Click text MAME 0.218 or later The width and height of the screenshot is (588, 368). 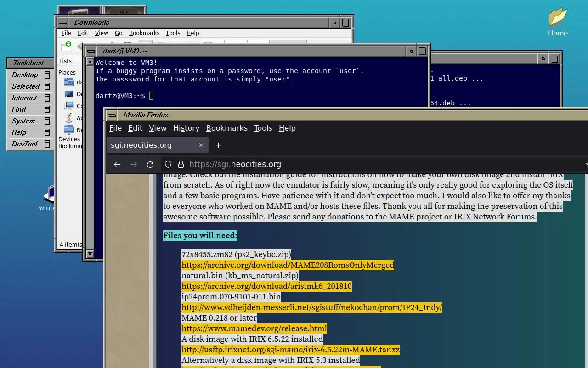pyautogui.click(x=219, y=318)
